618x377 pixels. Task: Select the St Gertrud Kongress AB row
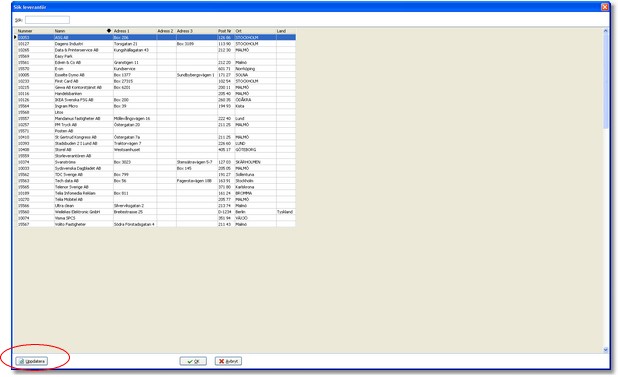coord(156,137)
